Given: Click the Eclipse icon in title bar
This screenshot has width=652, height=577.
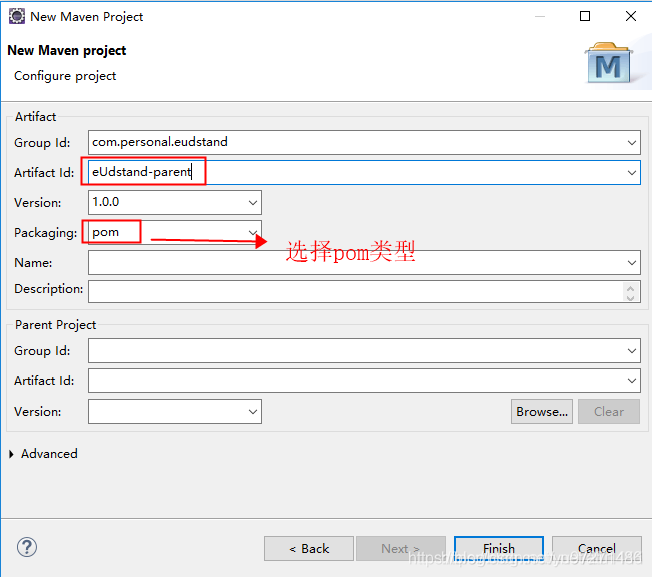Looking at the screenshot, I should (17, 17).
